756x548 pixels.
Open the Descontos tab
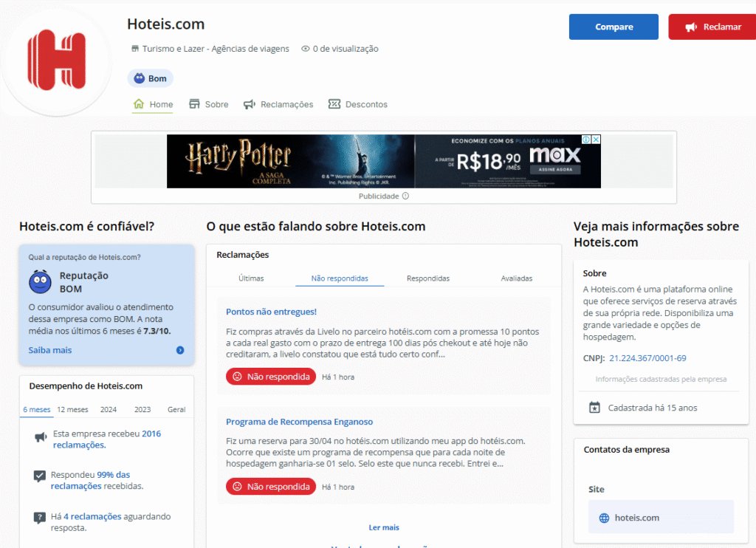tap(358, 104)
